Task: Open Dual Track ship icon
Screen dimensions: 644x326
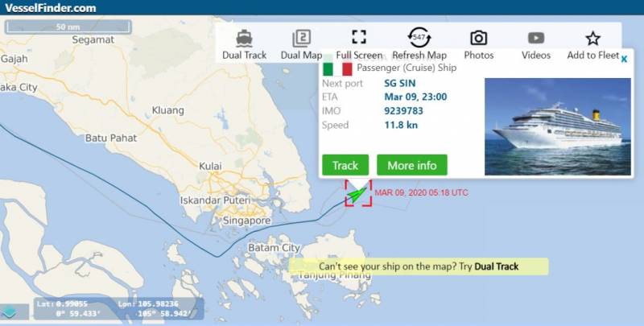Action: tap(245, 38)
